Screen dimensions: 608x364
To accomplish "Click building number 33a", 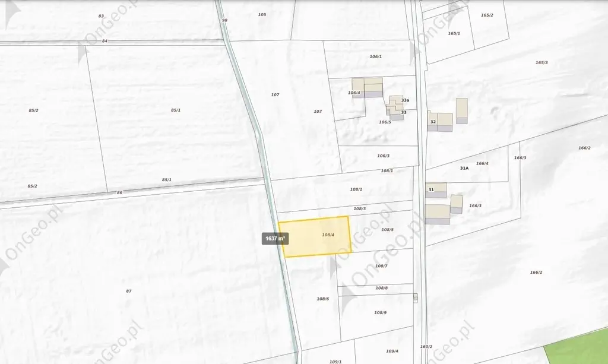I will pos(405,100).
